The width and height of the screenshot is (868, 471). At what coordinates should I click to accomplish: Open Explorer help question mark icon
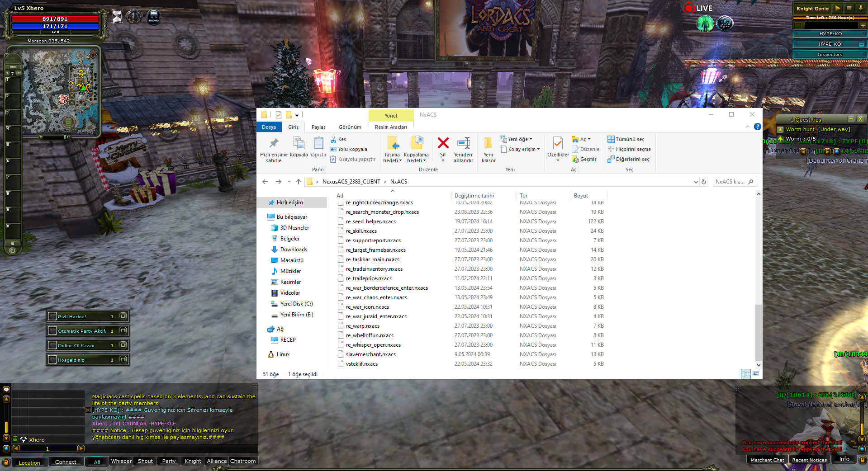point(758,127)
